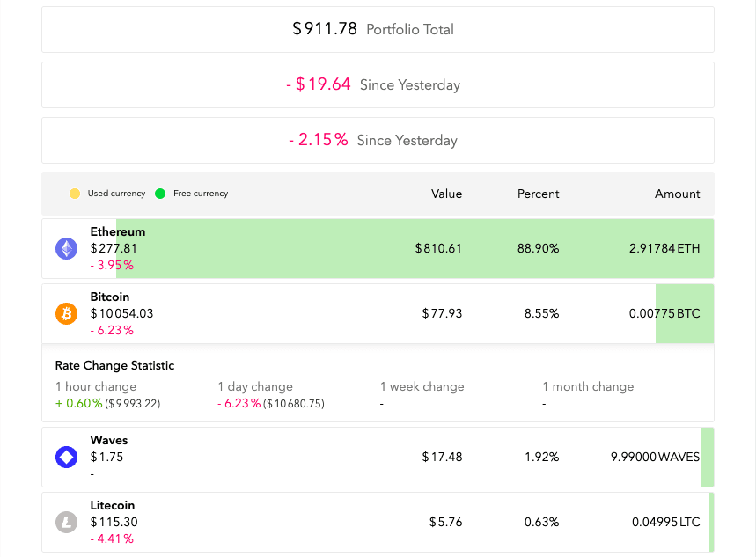Sort by the Value column header

click(x=446, y=194)
